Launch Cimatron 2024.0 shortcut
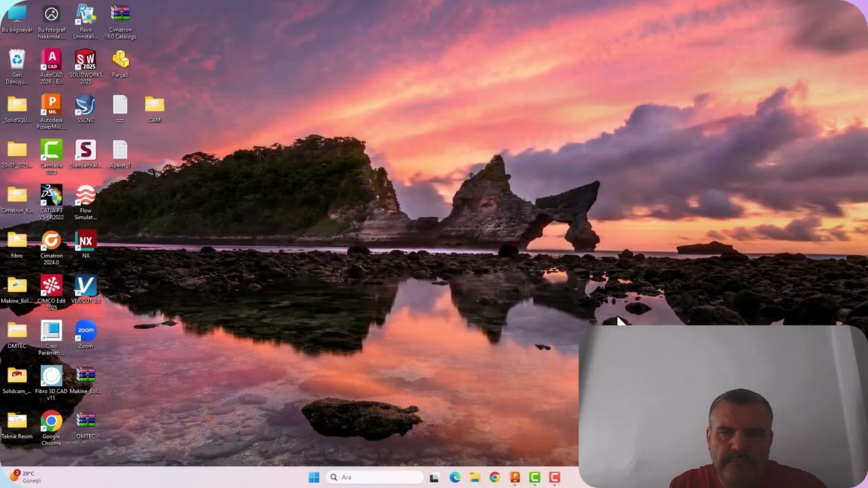Viewport: 868px width, 488px height. click(52, 247)
